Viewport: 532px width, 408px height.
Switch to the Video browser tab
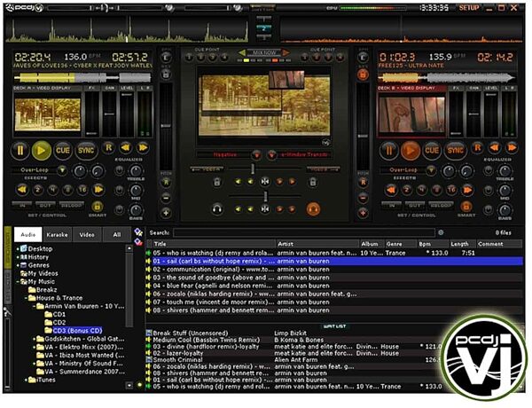tap(87, 234)
